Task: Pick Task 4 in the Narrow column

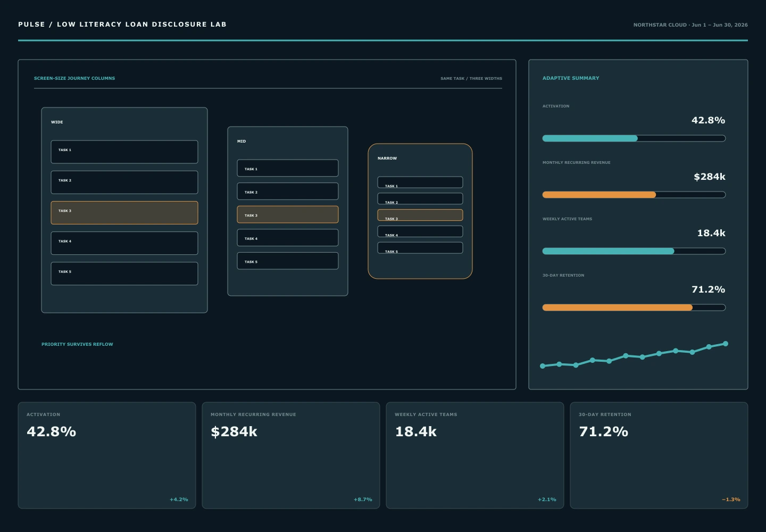Action: pos(420,231)
